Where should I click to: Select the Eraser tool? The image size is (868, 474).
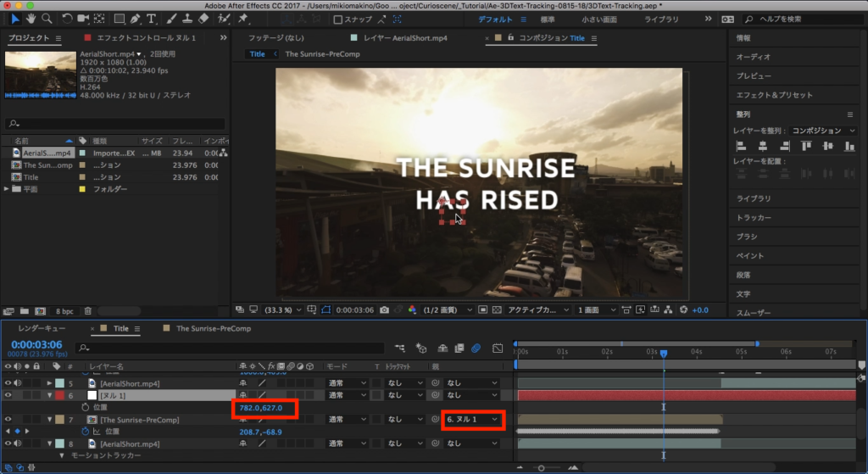(203, 19)
